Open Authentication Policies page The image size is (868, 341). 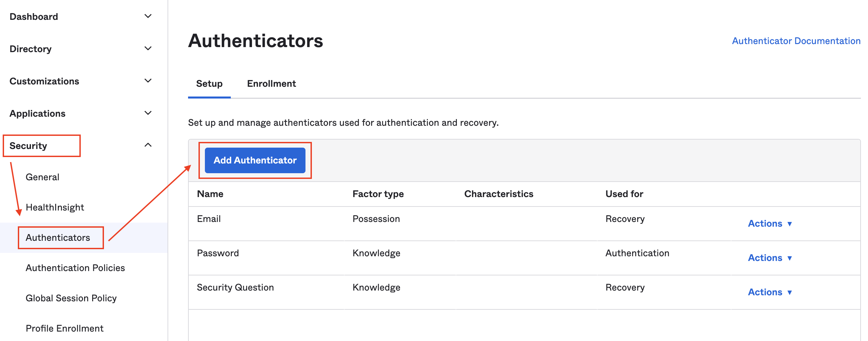pos(75,268)
